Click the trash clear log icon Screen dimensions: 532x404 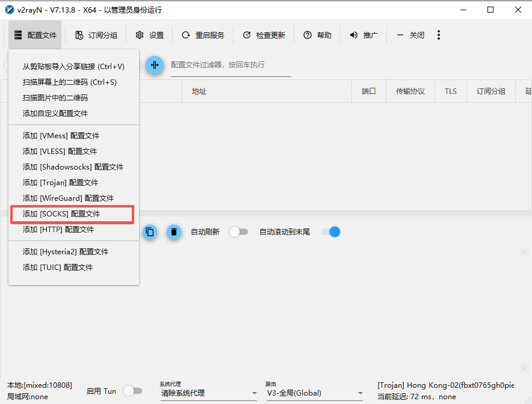(174, 231)
